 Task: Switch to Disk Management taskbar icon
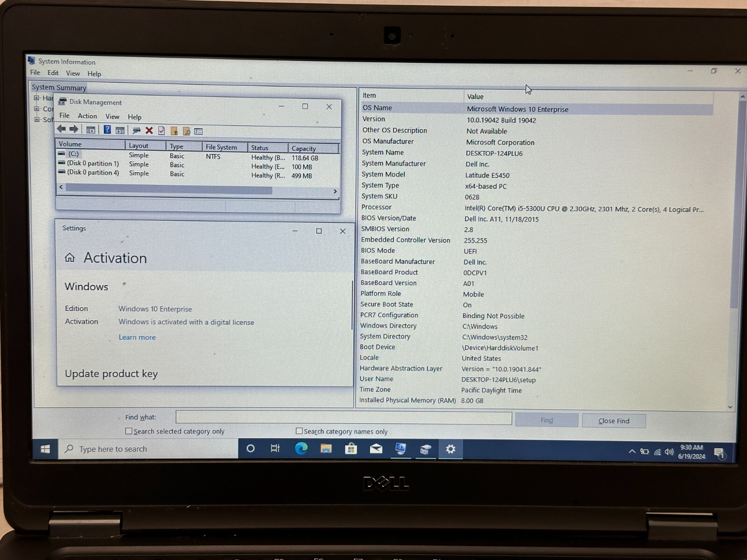pyautogui.click(x=425, y=449)
